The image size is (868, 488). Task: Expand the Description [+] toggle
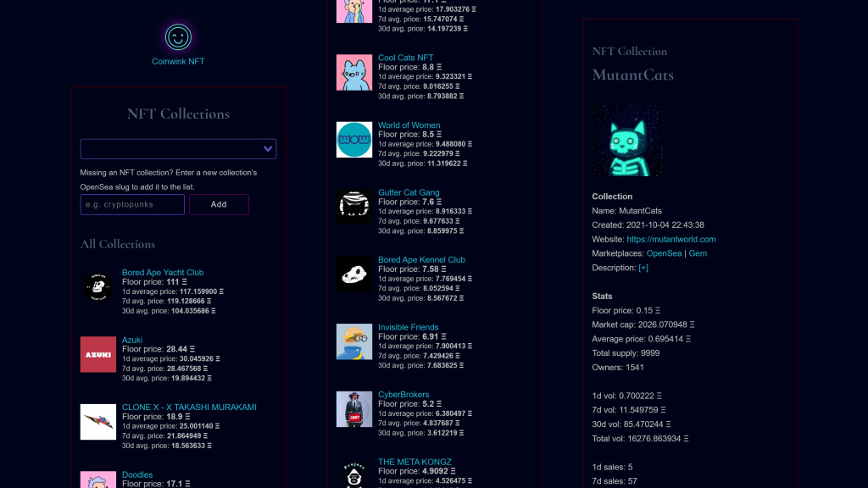click(643, 268)
